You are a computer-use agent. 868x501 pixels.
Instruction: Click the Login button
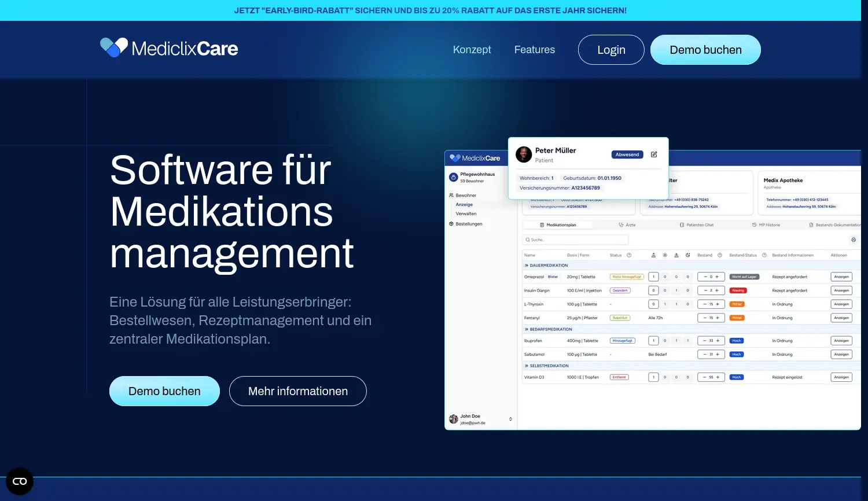point(611,50)
